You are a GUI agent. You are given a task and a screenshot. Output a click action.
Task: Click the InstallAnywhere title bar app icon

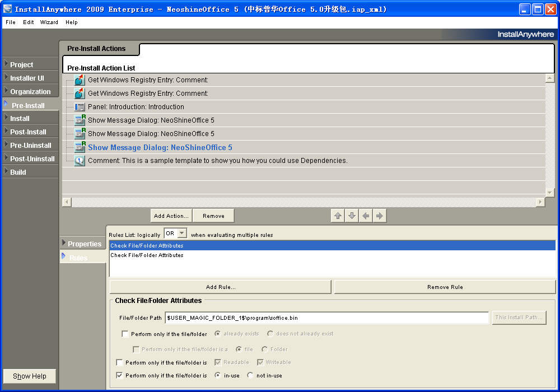point(7,9)
